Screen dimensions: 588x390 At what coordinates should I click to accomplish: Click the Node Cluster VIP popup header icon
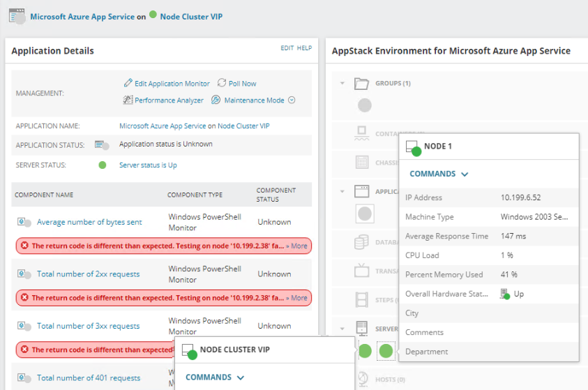point(190,352)
